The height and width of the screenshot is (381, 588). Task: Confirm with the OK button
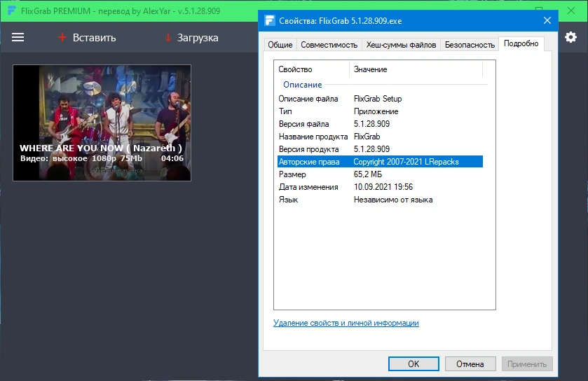click(x=413, y=363)
